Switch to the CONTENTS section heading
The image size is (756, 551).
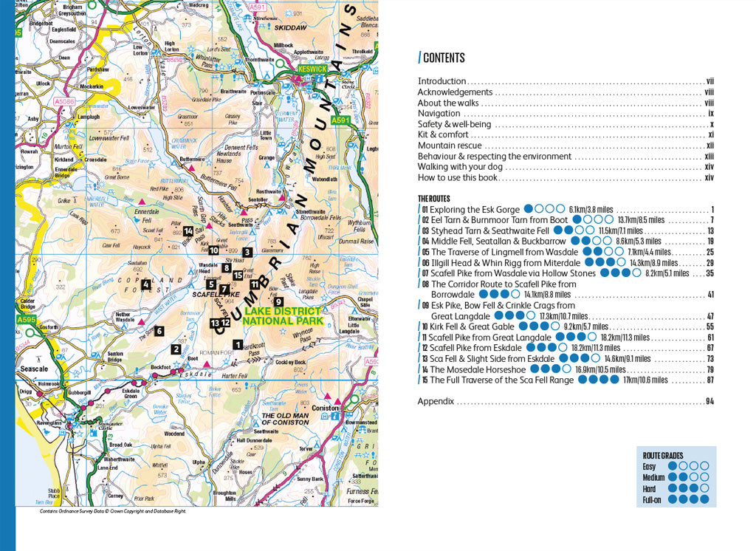click(444, 58)
